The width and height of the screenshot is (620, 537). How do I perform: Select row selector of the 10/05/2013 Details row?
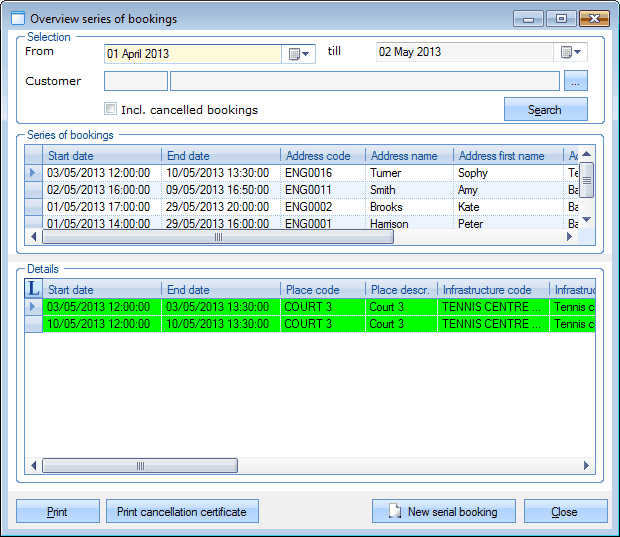click(33, 324)
